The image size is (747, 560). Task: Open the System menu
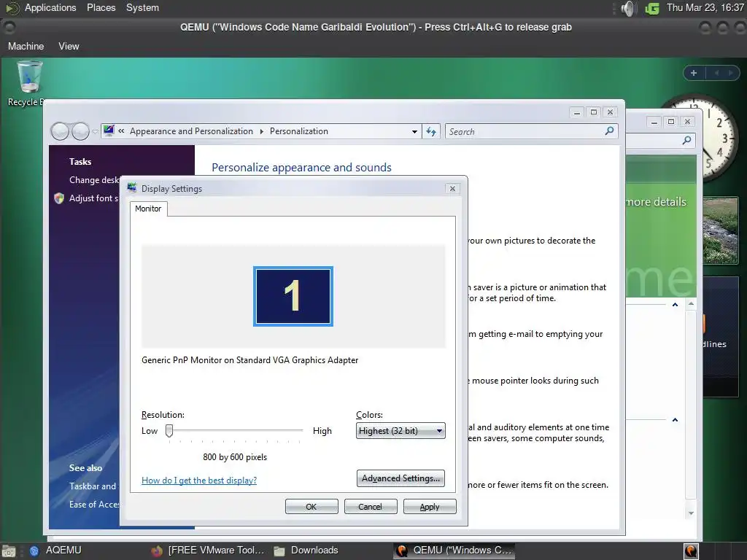pos(142,7)
